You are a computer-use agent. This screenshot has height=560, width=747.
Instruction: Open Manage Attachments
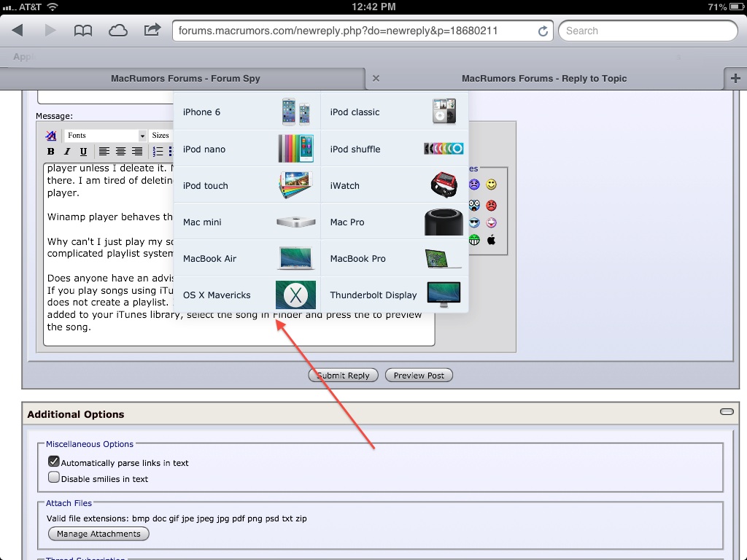click(98, 534)
